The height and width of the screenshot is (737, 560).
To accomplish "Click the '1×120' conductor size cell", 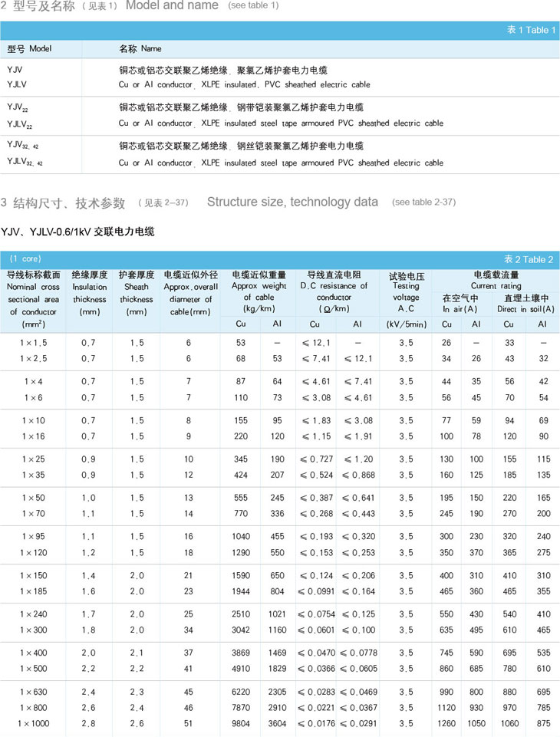I will (x=34, y=553).
